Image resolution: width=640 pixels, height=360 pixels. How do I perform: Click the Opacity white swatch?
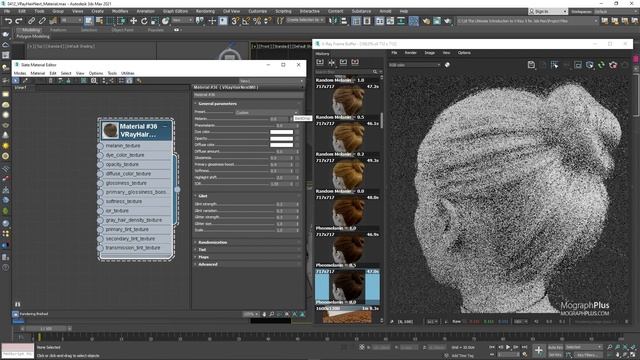(x=281, y=138)
